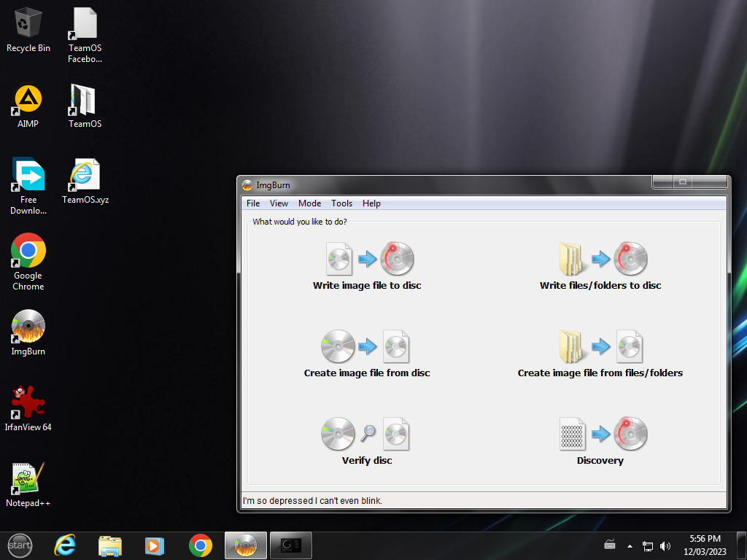Click the Create image file from disc icon
Viewport: 747px width, 560px height.
point(365,346)
